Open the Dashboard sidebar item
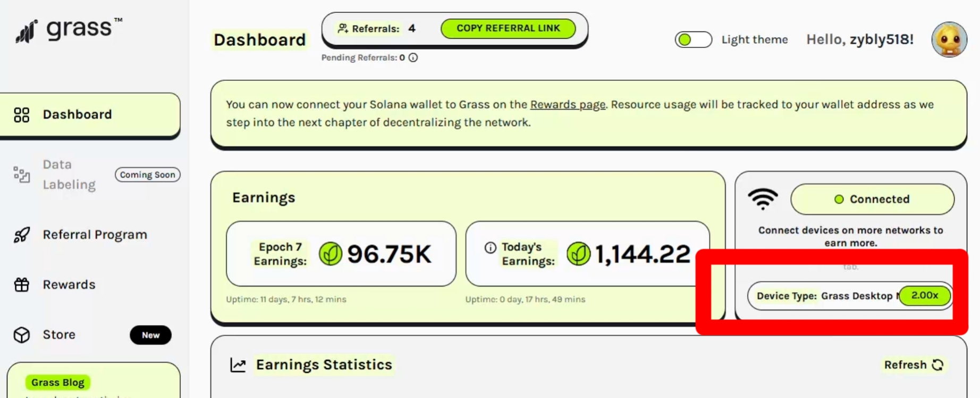The image size is (980, 398). [x=90, y=115]
